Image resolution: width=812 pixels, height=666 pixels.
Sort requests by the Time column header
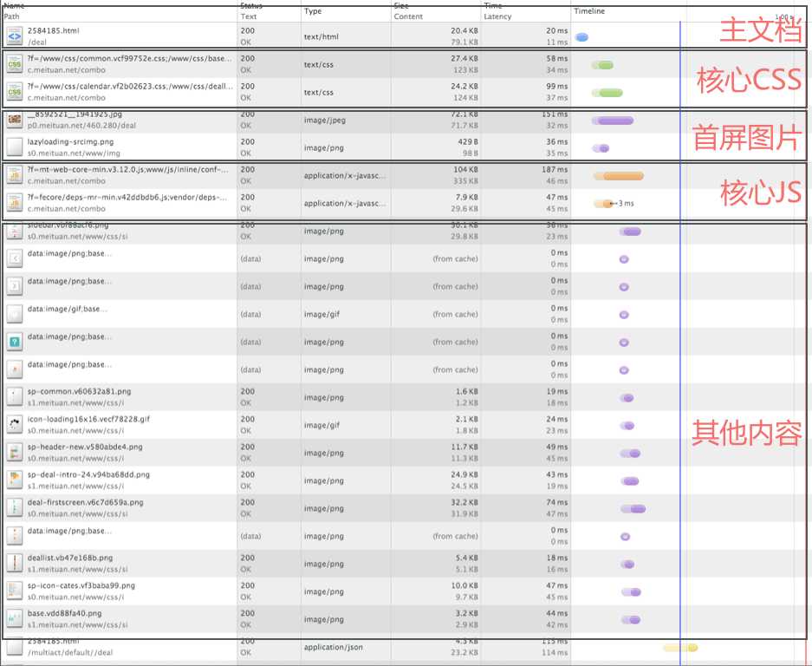pyautogui.click(x=493, y=6)
